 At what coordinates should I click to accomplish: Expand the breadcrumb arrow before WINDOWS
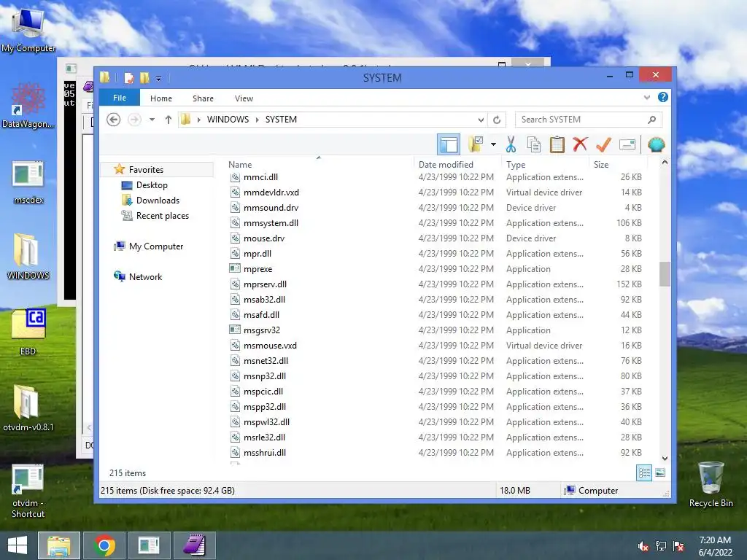(198, 120)
